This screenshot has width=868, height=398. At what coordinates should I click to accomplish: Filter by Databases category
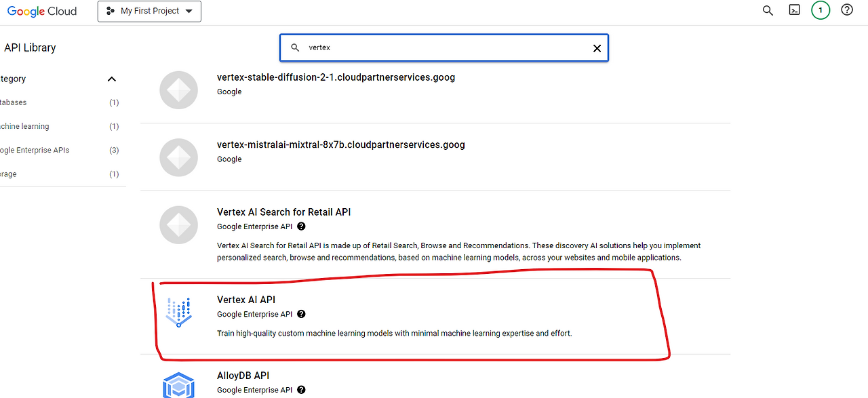[60, 102]
